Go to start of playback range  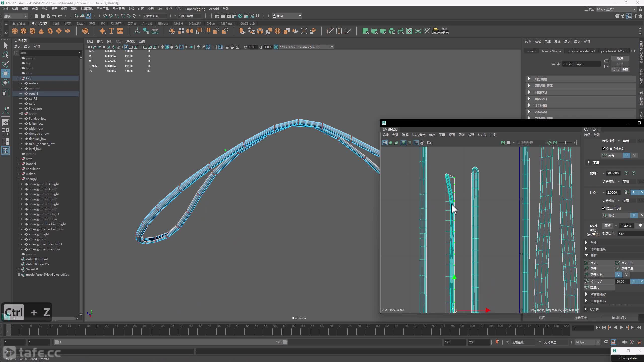[x=598, y=327]
